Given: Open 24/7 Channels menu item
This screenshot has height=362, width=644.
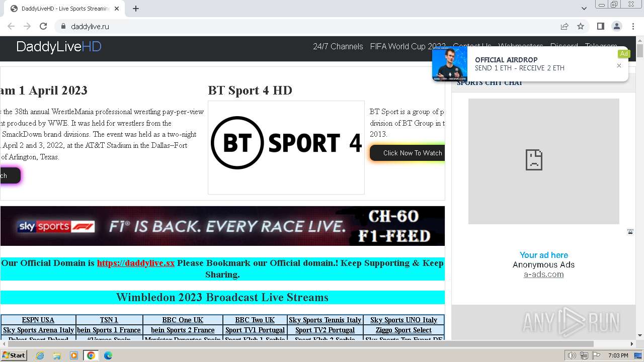Looking at the screenshot, I should click(x=338, y=46).
